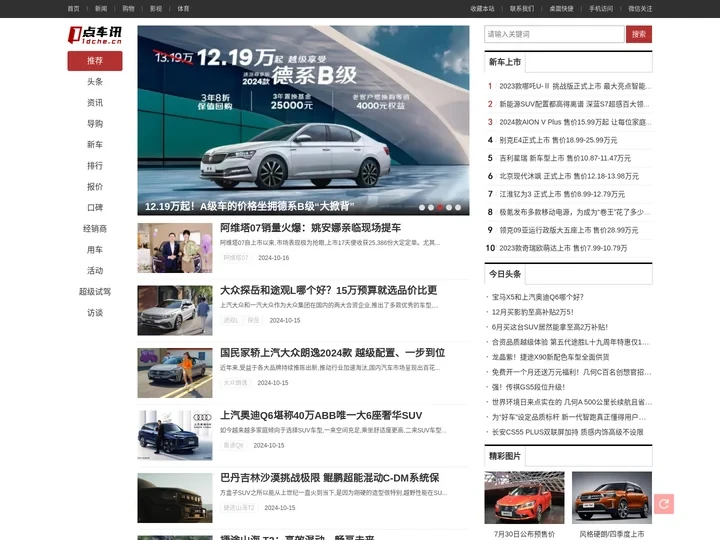This screenshot has height=540, width=720.
Task: Open thumbnail of 大众探岳 article
Action: pyautogui.click(x=175, y=310)
